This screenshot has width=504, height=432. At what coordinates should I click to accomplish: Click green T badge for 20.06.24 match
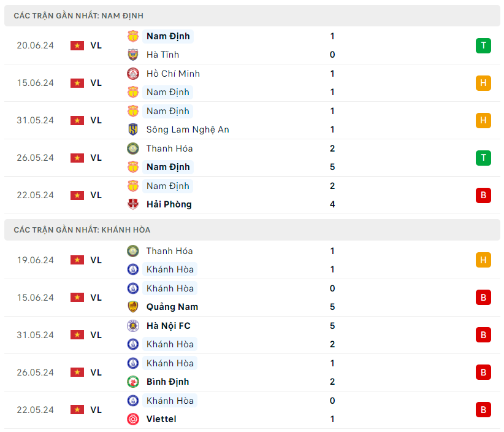coord(483,45)
